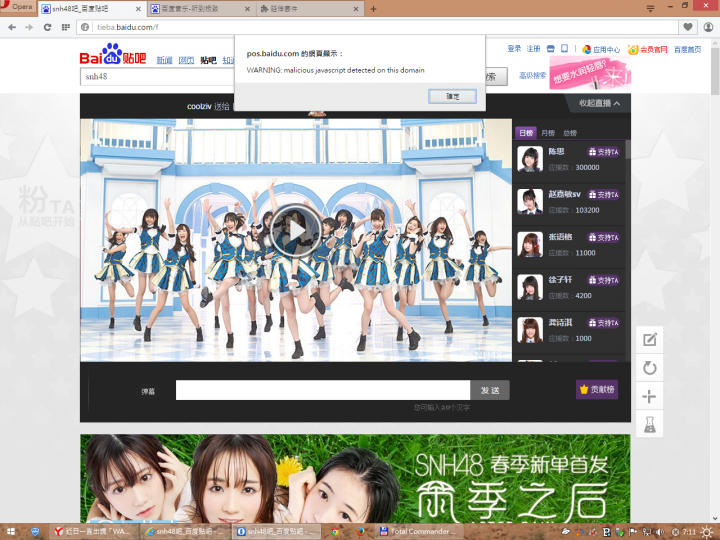The width and height of the screenshot is (720, 540).
Task: Click the snh48 search input box
Action: [158, 77]
